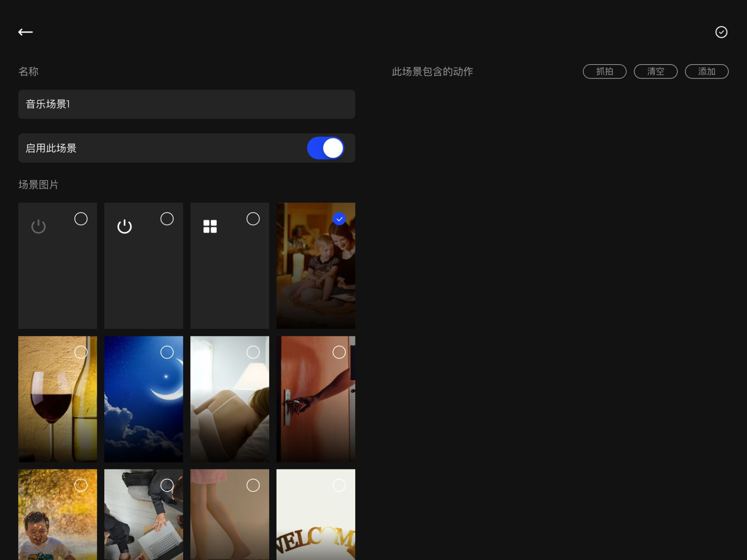Select radio on laptop meeting image
Screen dimensions: 747x560
coord(167,485)
